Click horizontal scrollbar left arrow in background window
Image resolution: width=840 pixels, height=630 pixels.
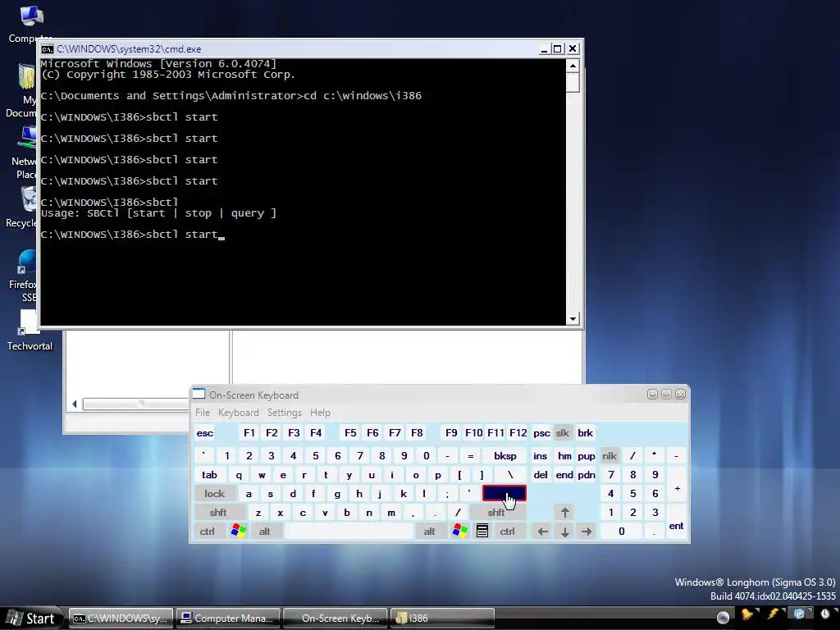[x=75, y=404]
